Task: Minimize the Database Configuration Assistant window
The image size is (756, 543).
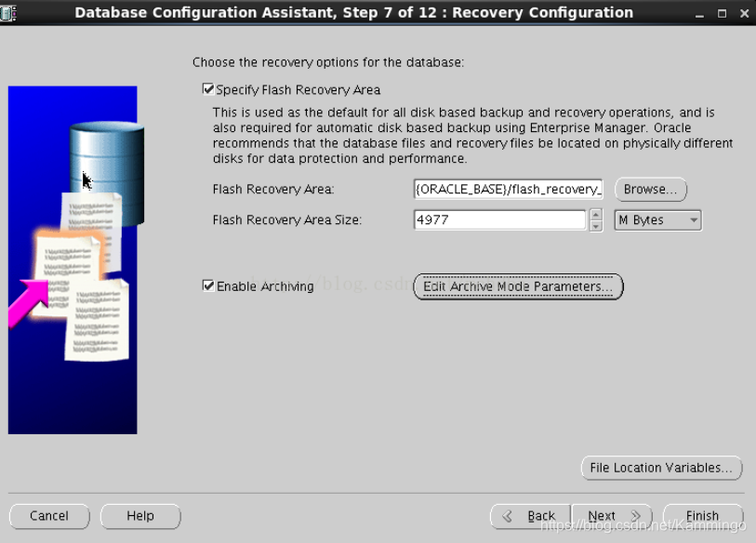Action: 699,14
